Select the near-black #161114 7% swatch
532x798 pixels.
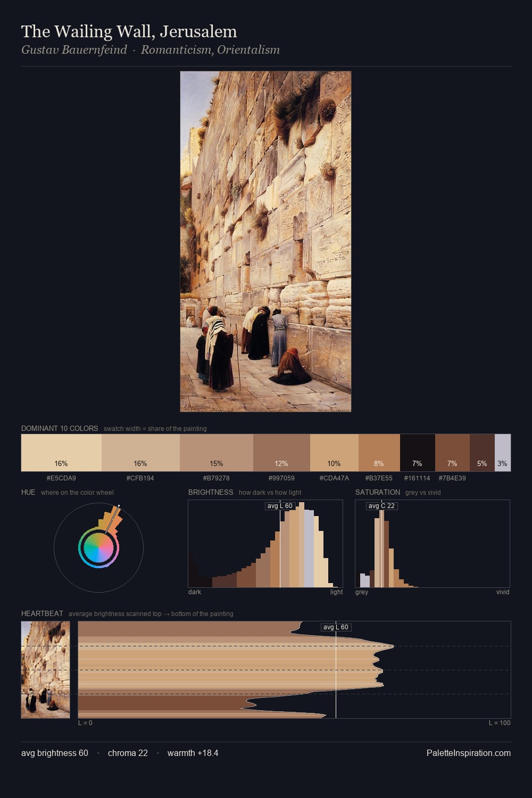pyautogui.click(x=417, y=453)
